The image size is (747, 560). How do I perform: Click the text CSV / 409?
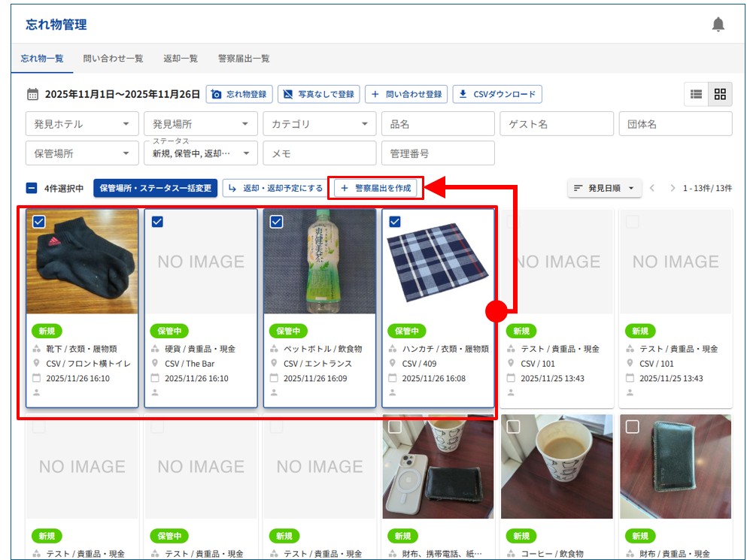tap(419, 363)
